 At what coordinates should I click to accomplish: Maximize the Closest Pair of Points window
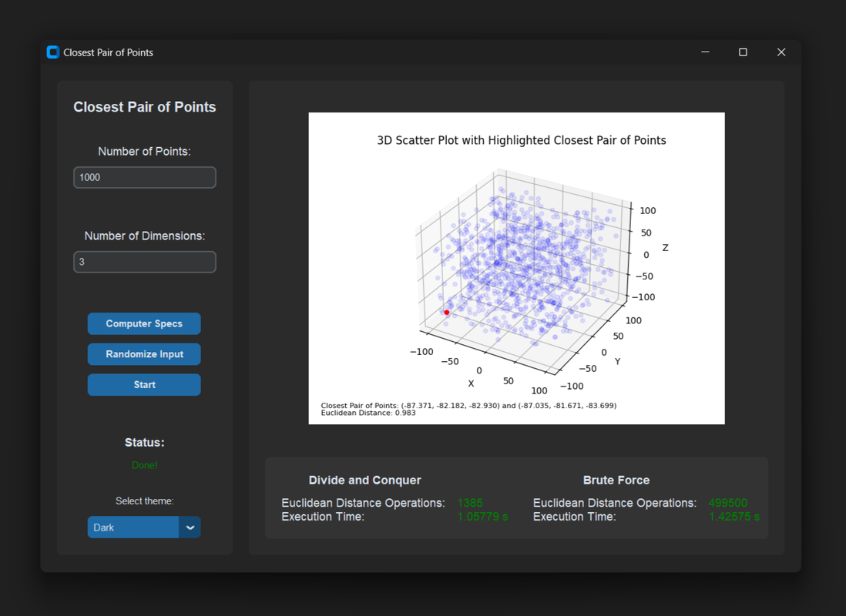743,52
